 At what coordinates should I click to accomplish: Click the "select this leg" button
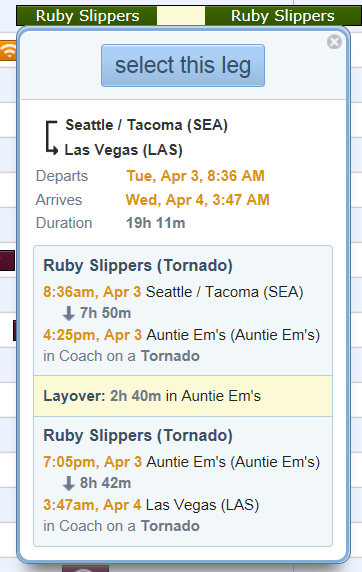click(x=183, y=66)
